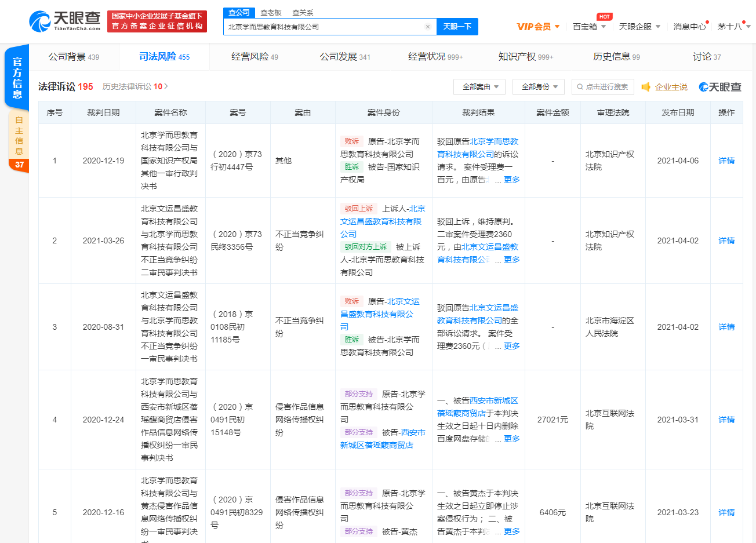Click the 国家中小企业发展子基金旗下 red banner
This screenshot has width=756, height=543.
[157, 21]
